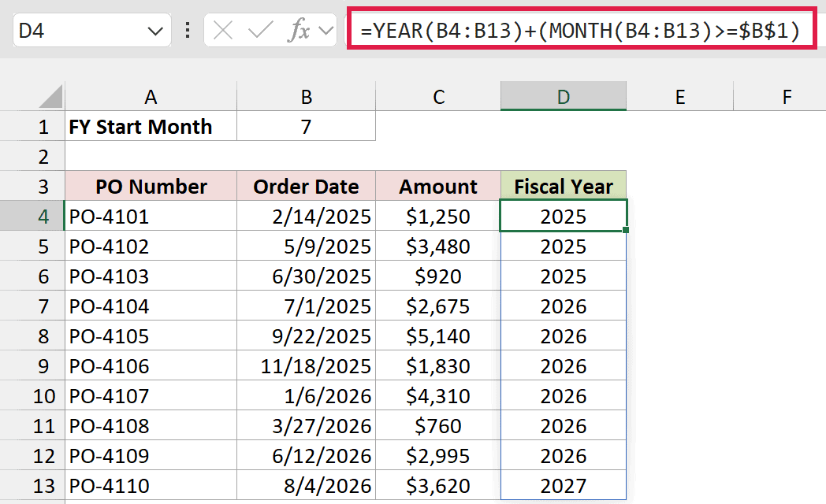Select all cells with the corner triangle
This screenshot has width=826, height=504.
point(52,97)
